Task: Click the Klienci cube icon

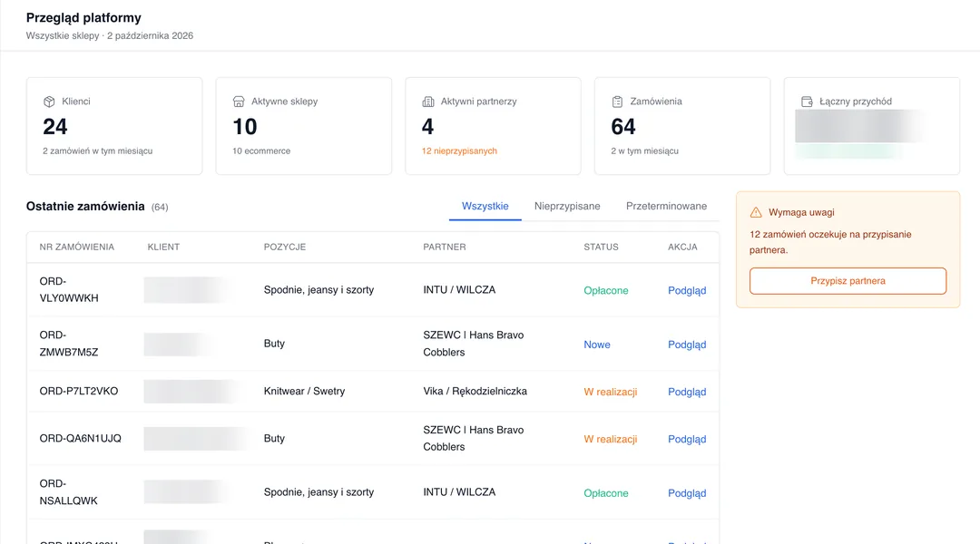Action: point(49,102)
